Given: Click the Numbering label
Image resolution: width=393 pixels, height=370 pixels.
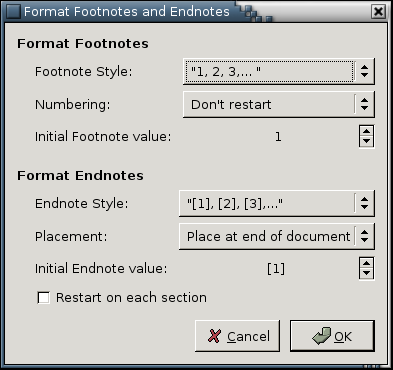Looking at the screenshot, I should [x=73, y=105].
